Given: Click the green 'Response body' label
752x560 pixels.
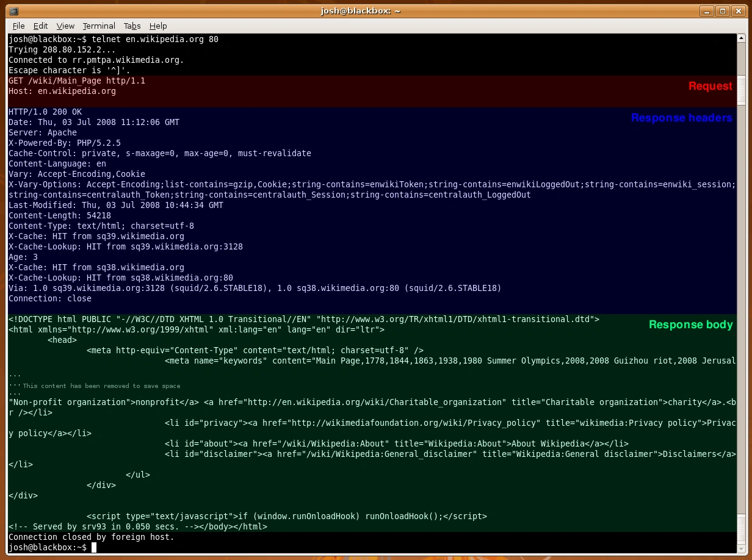Looking at the screenshot, I should [691, 325].
